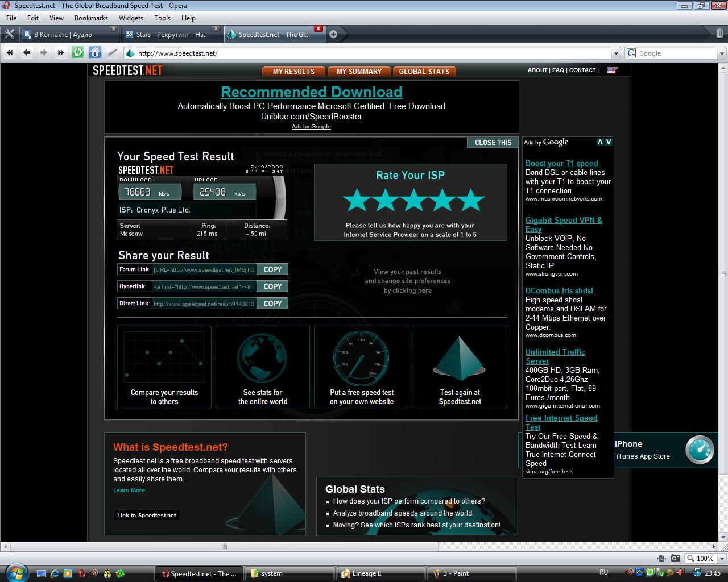Screen dimensions: 728x582
Task: Reload the current page
Action: coord(78,53)
